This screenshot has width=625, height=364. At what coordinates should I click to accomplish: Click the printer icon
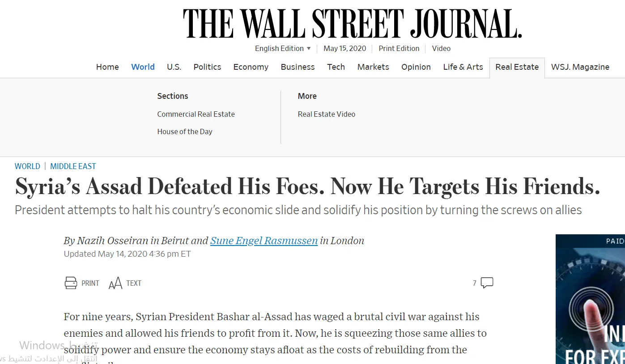(x=71, y=283)
